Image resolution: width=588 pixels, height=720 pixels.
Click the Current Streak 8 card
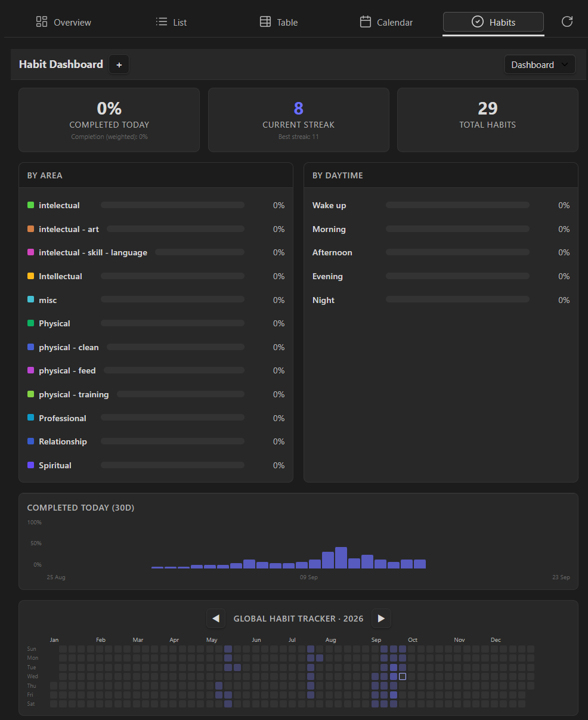pyautogui.click(x=299, y=120)
